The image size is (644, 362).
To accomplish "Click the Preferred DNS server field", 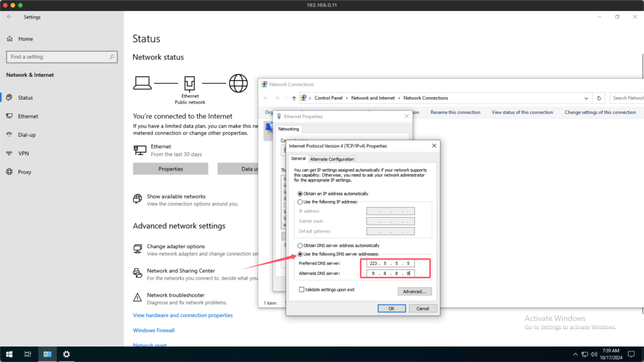I will pyautogui.click(x=390, y=264).
